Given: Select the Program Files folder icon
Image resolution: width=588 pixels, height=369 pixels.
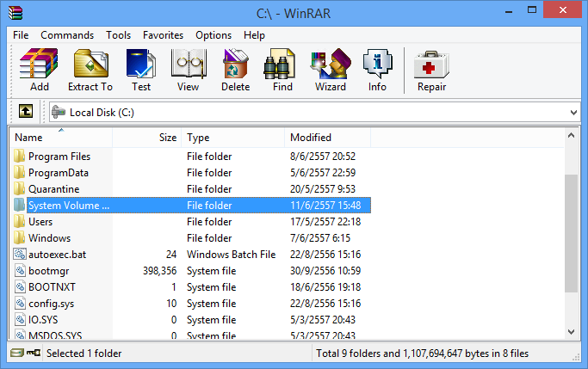Looking at the screenshot, I should 20,156.
